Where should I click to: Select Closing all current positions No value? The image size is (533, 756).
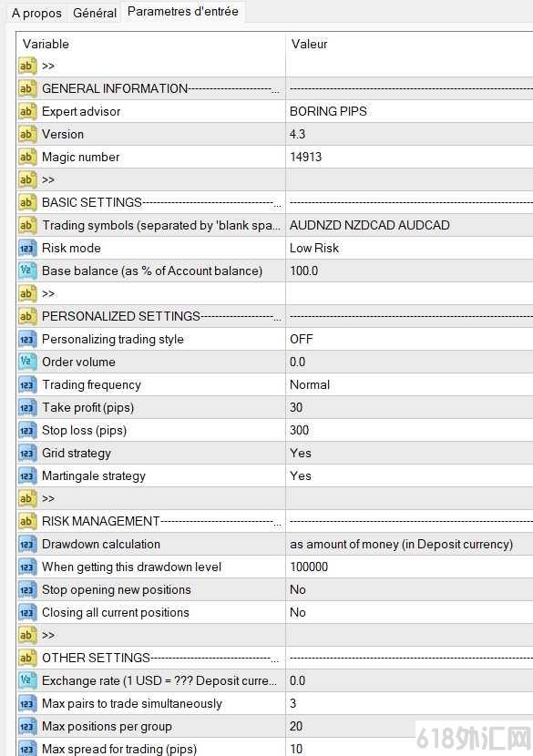click(x=409, y=613)
